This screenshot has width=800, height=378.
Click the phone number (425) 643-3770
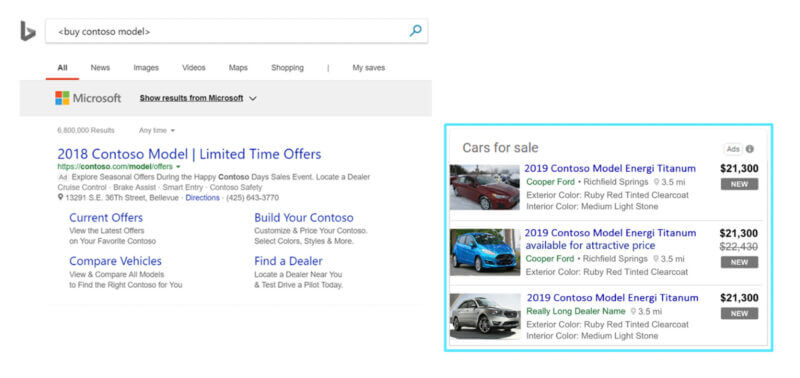tap(253, 197)
